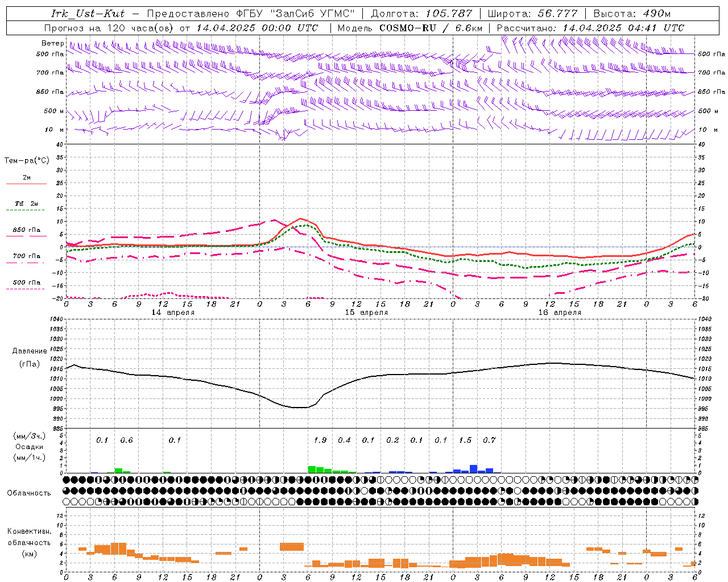
Task: Click the computed time Рассчитано: 14.04.2025 04:41 UTC
Action: pyautogui.click(x=590, y=28)
